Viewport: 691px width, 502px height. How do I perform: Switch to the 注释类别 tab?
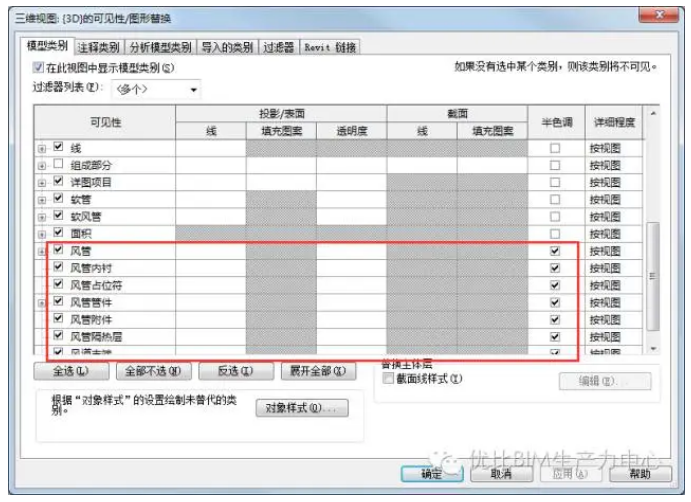(x=100, y=46)
